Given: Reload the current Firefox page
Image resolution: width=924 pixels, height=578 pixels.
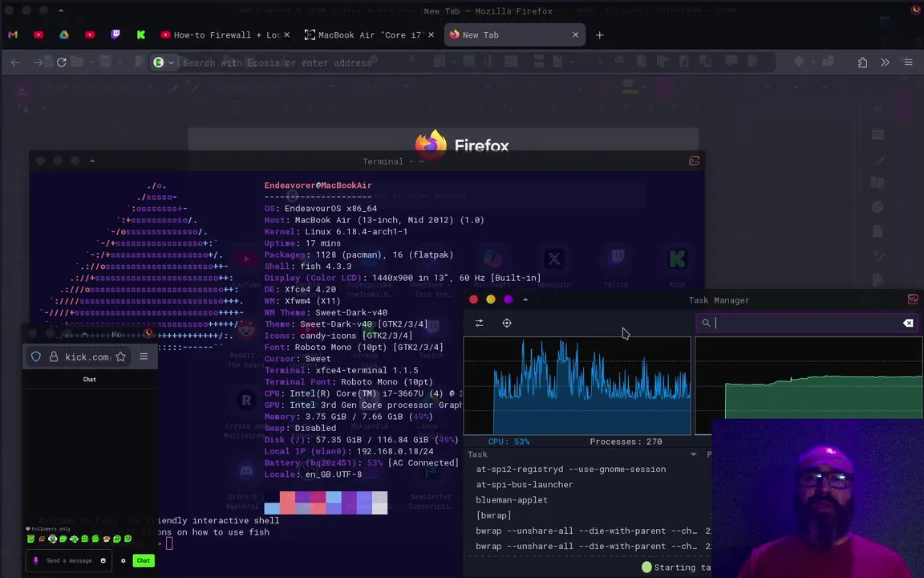Looking at the screenshot, I should coord(61,63).
